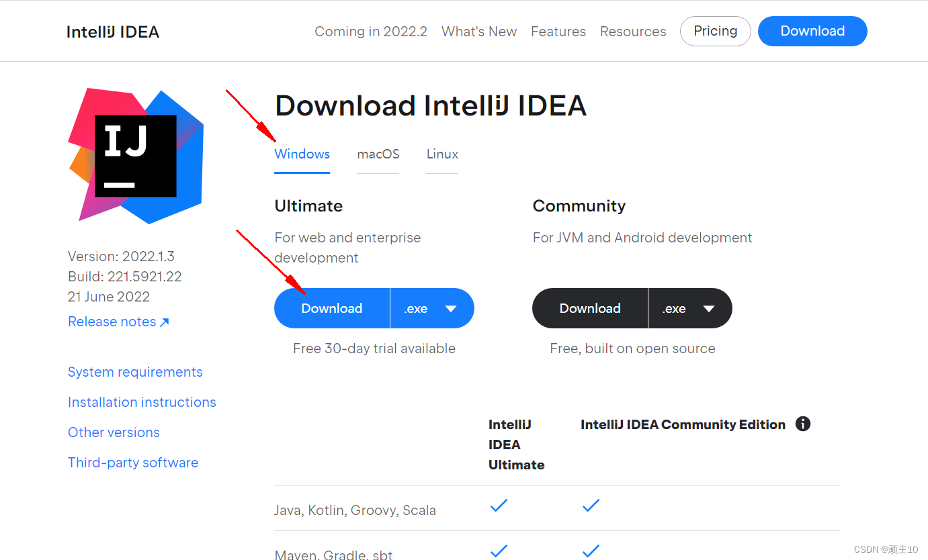Select the Windows download tab
The height and width of the screenshot is (560, 928).
pyautogui.click(x=302, y=154)
